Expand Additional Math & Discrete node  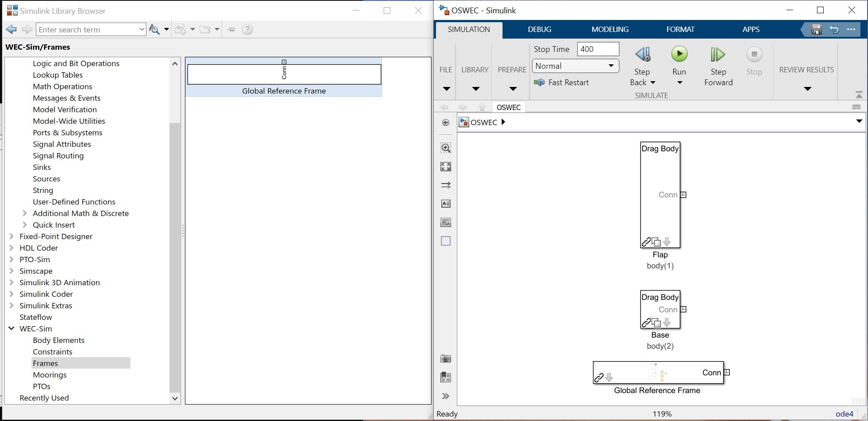pos(25,213)
